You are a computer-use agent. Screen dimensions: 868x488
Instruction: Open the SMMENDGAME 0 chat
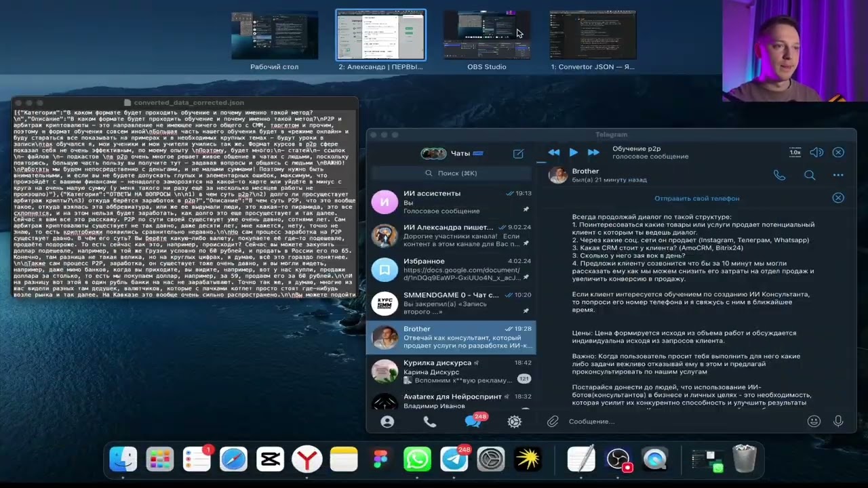point(451,304)
